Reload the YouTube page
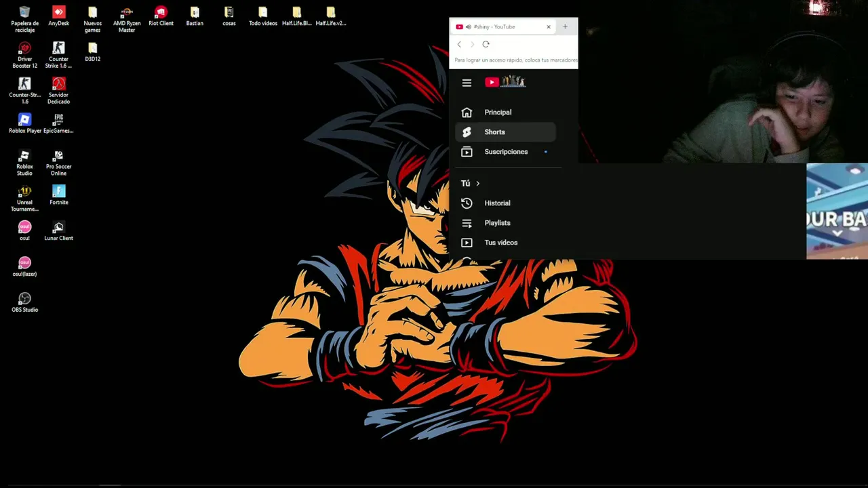The image size is (868, 488). [486, 44]
